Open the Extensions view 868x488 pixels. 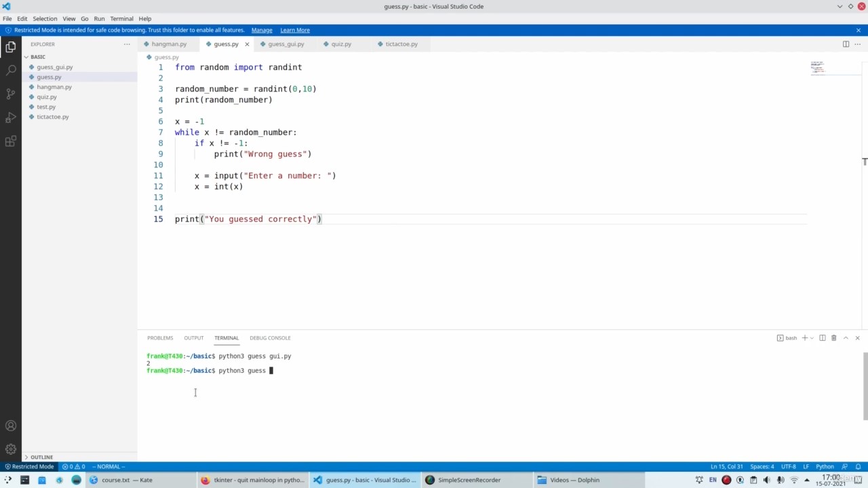[x=11, y=142]
